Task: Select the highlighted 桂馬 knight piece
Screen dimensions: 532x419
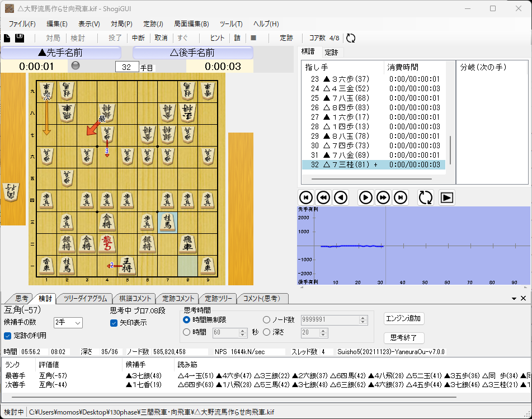Action: [167, 222]
